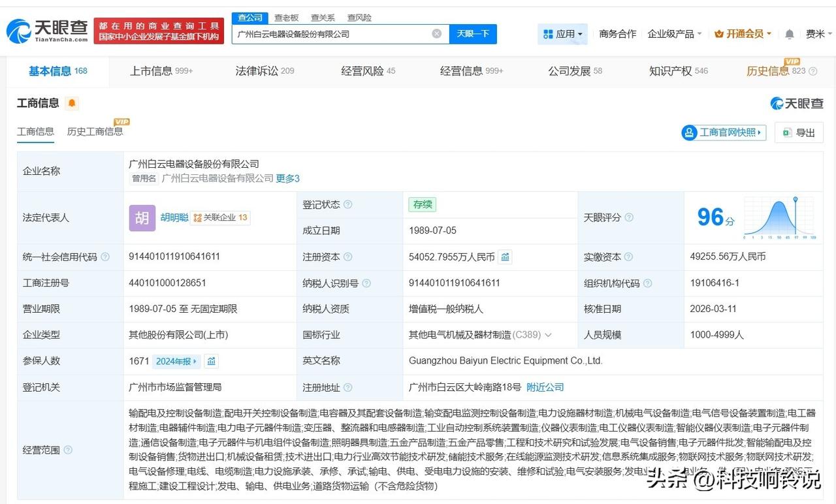
Task: Open the chart icon beside registered capital value
Action: [505, 257]
